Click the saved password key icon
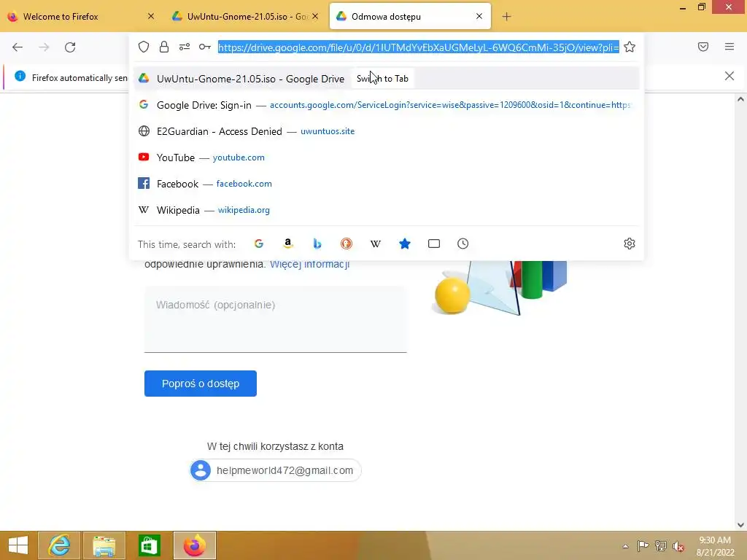The width and height of the screenshot is (747, 560). pyautogui.click(x=205, y=47)
